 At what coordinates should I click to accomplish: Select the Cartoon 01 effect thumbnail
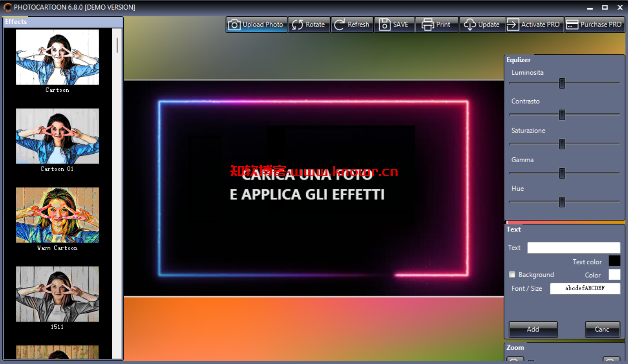(x=57, y=136)
